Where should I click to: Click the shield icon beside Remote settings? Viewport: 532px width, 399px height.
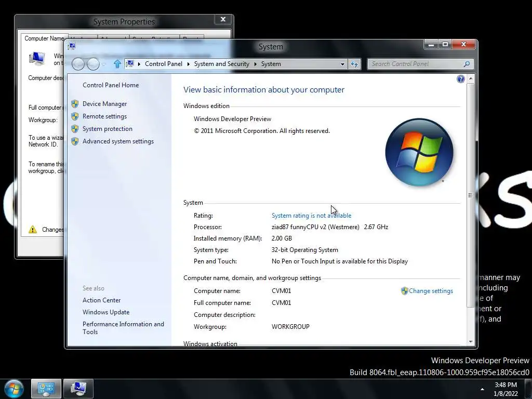point(75,116)
